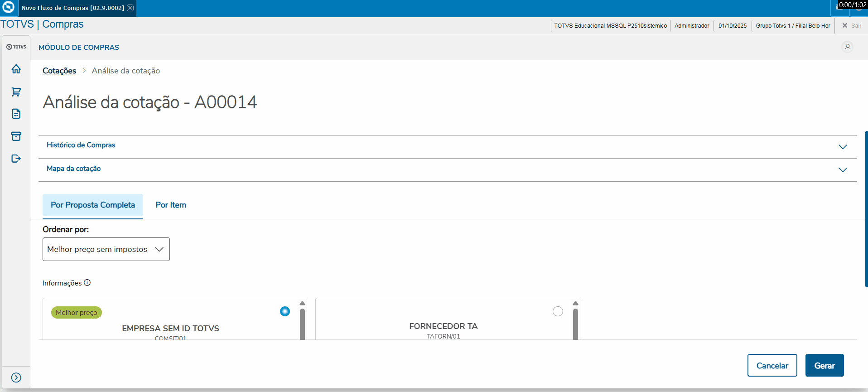Click the exit arrow sidebar icon
Image resolution: width=868 pixels, height=392 pixels.
coord(16,158)
